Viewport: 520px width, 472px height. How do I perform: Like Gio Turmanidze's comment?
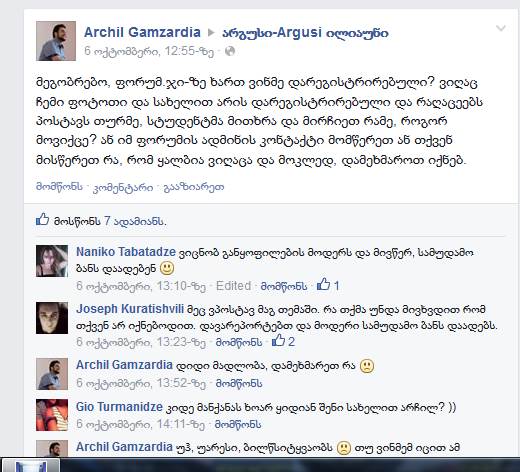tap(238, 424)
